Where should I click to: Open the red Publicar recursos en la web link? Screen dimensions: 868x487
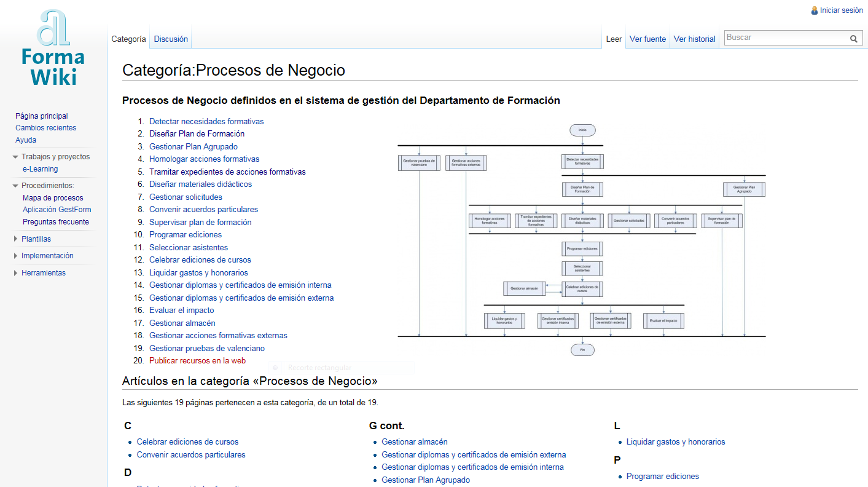pyautogui.click(x=197, y=361)
